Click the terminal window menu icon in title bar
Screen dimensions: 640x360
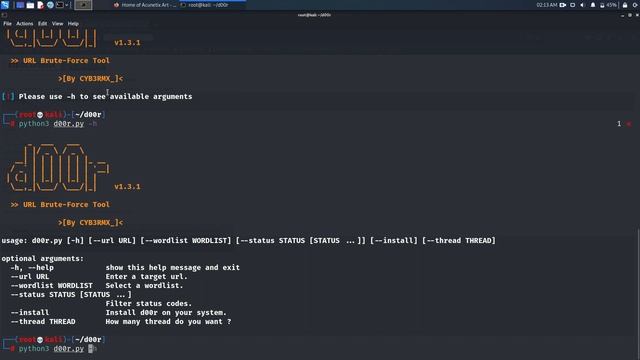[4, 15]
